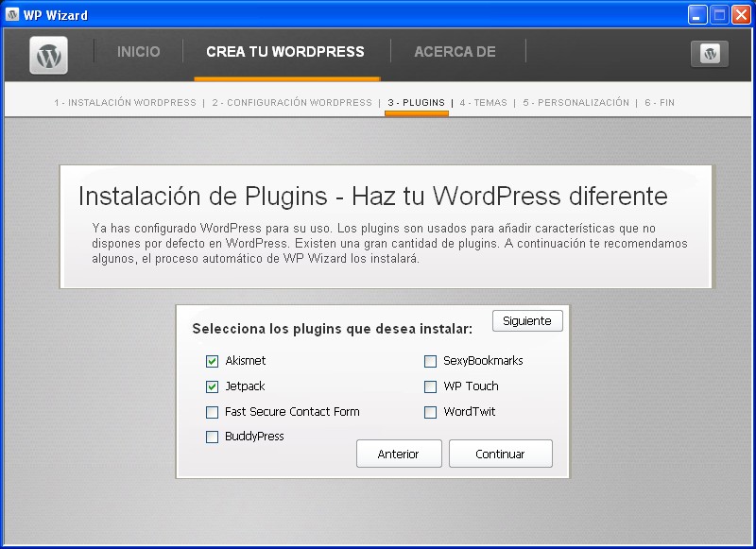Image resolution: width=756 pixels, height=549 pixels.
Task: Uncheck the Akismet plugin checkbox
Action: tap(212, 361)
